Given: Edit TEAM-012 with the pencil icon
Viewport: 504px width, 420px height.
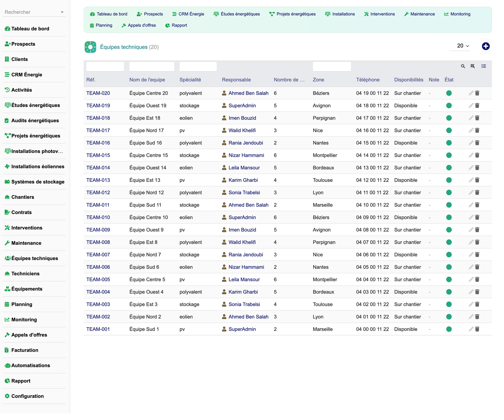Looking at the screenshot, I should click(x=471, y=193).
